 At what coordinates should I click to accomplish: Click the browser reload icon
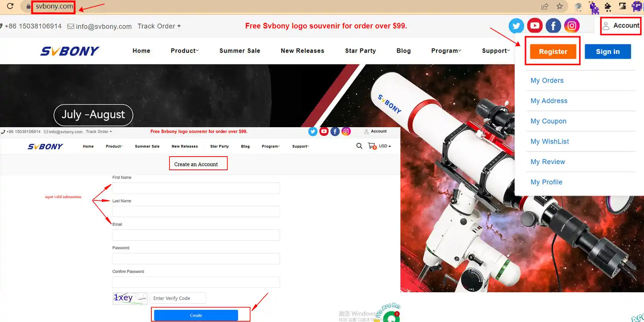tap(10, 6)
